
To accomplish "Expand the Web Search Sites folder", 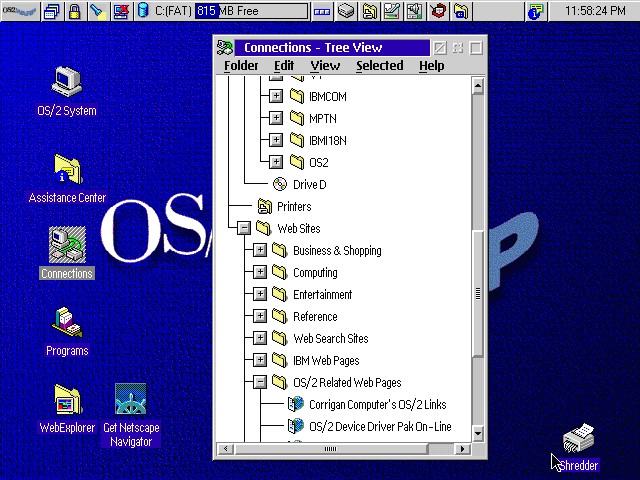I will tap(260, 339).
